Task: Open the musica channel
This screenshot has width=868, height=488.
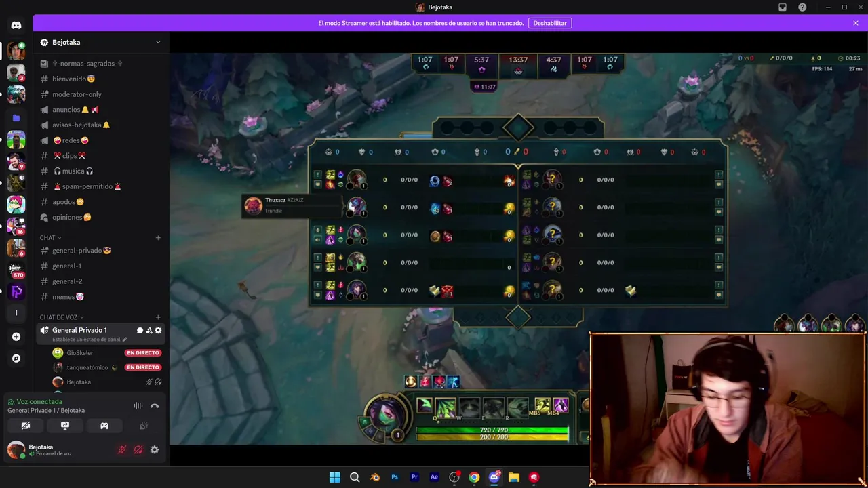Action: point(101,171)
